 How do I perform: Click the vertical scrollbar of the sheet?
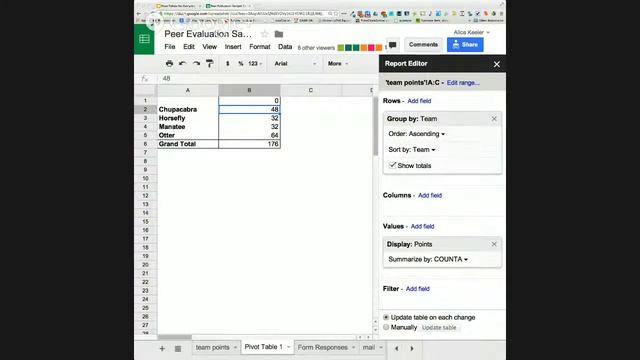[x=376, y=127]
